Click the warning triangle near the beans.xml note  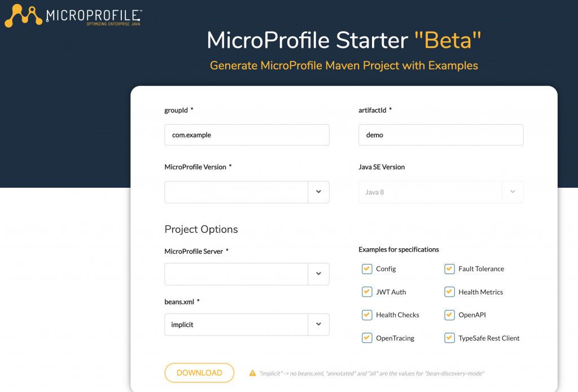pos(252,373)
